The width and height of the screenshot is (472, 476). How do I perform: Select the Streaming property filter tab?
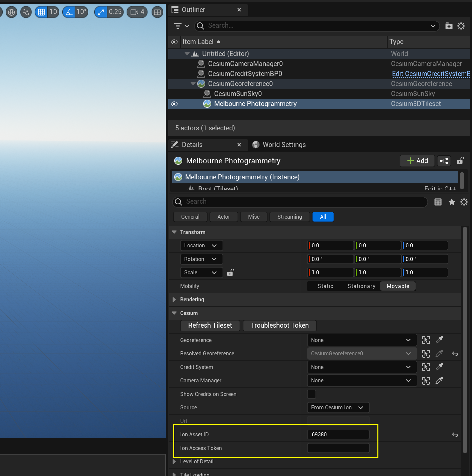coord(289,217)
